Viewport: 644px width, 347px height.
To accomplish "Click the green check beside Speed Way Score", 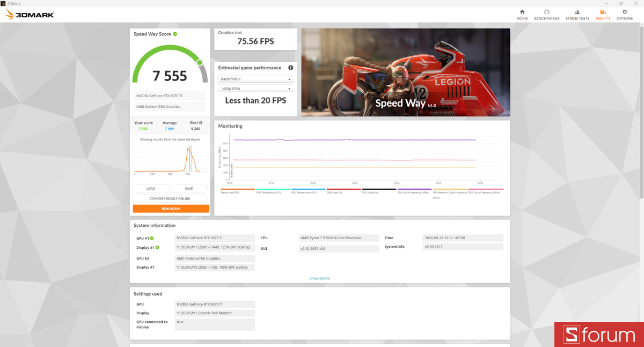I will click(x=175, y=34).
